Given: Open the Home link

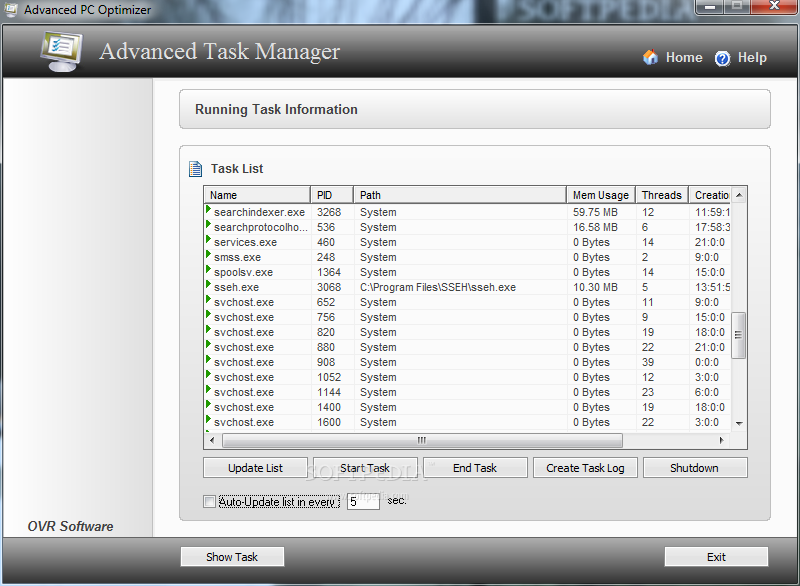Looking at the screenshot, I should (684, 58).
